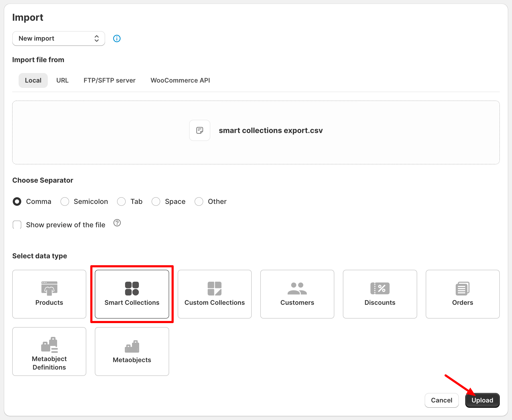Select the Metaobject Definitions data type icon
Image resolution: width=512 pixels, height=420 pixels.
tap(49, 351)
